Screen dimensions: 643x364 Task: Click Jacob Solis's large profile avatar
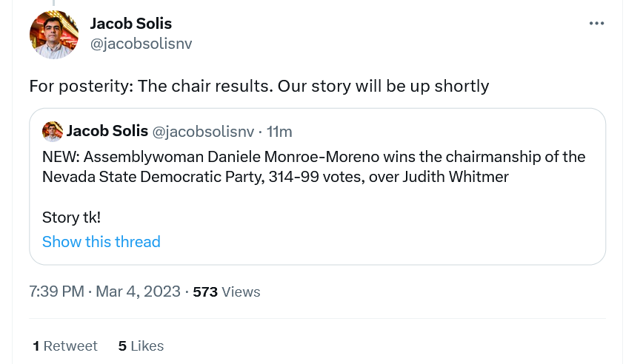pos(53,35)
